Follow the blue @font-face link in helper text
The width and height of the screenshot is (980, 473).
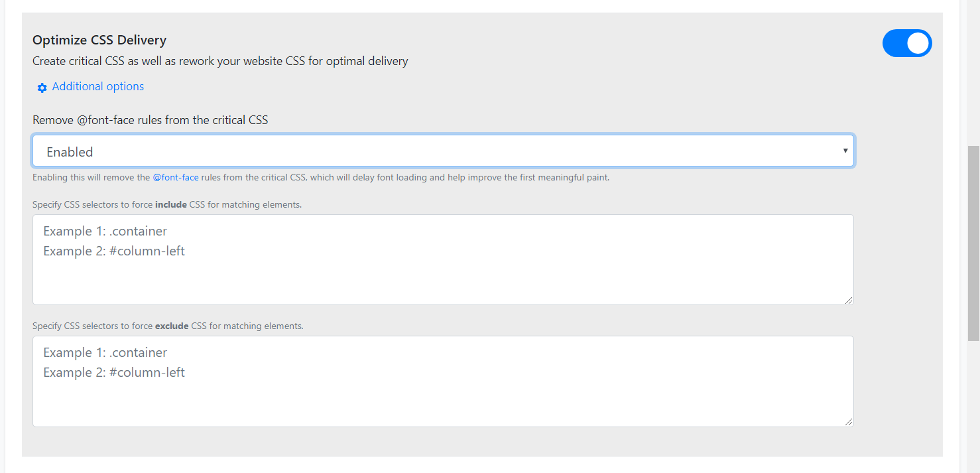point(176,178)
